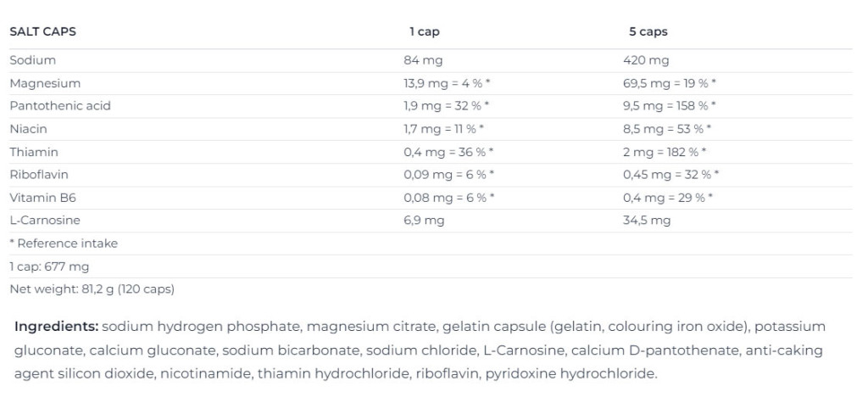Click the Sodium row label

point(33,60)
